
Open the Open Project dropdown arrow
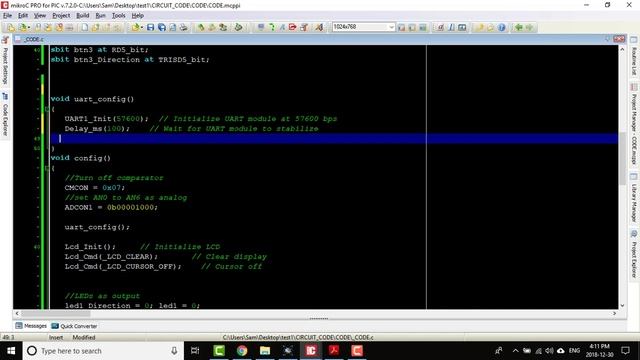(29, 27)
